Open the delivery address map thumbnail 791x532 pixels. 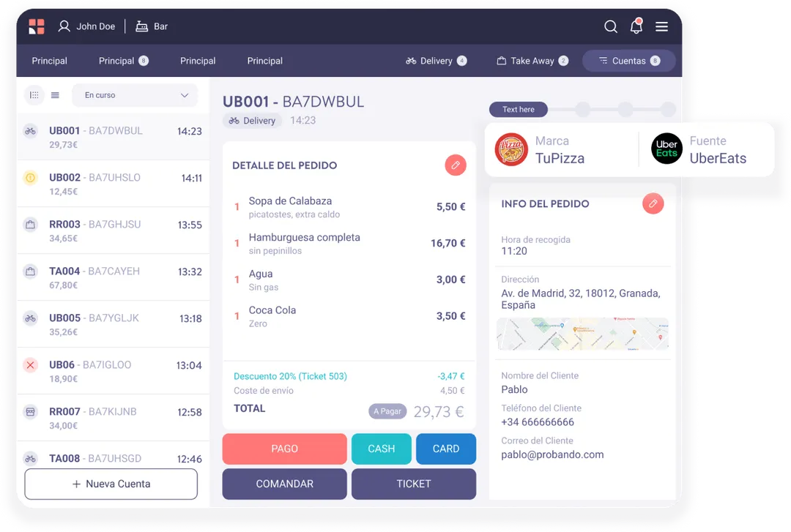click(x=582, y=334)
